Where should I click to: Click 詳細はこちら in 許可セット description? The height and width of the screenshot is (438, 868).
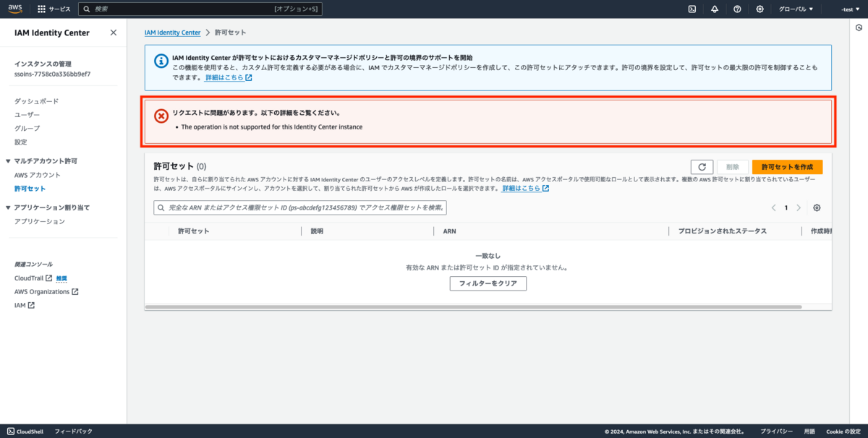click(x=526, y=188)
